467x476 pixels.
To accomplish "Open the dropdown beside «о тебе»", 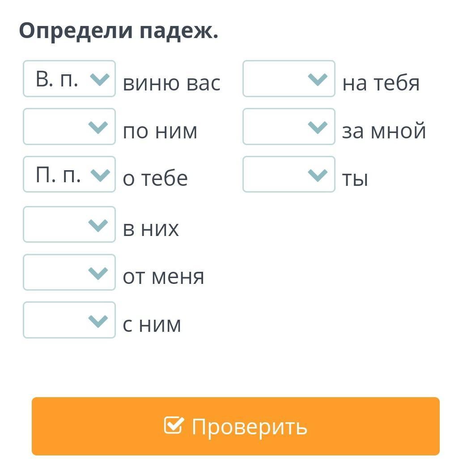I will [x=69, y=175].
